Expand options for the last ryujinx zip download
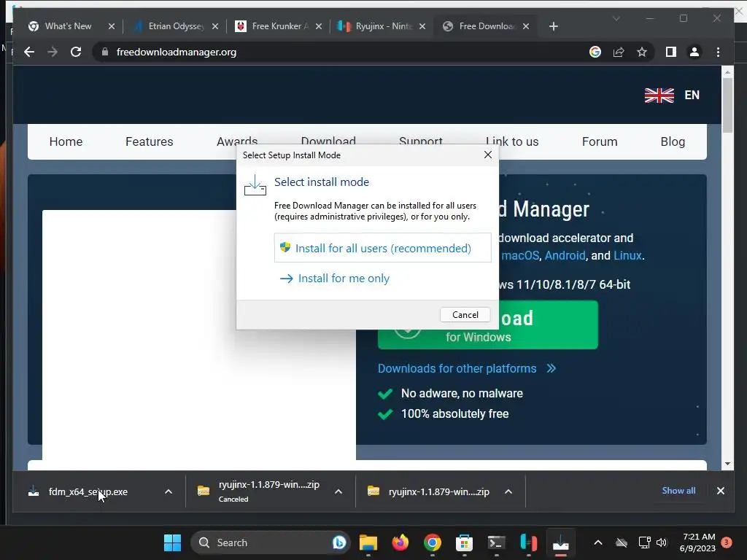 [x=508, y=491]
